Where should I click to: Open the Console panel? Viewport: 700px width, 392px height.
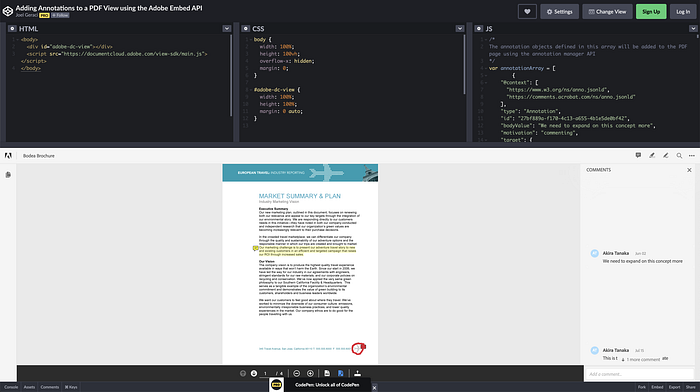click(11, 387)
